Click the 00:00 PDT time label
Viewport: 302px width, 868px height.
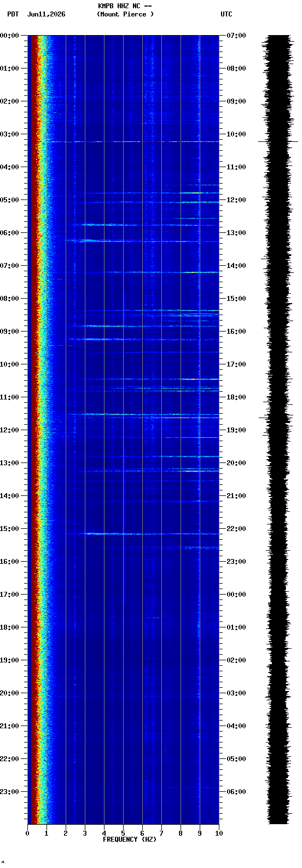tap(9, 36)
